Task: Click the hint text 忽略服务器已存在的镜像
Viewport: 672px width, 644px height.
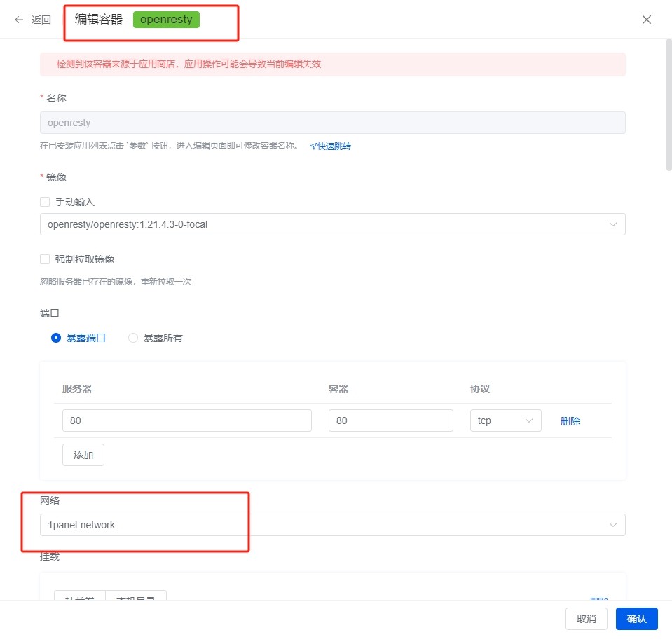Action: pos(116,282)
